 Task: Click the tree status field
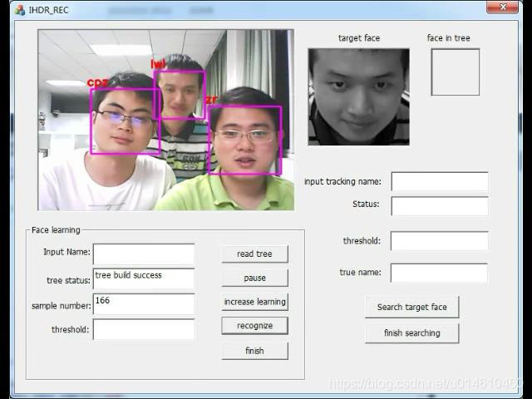pyautogui.click(x=144, y=278)
